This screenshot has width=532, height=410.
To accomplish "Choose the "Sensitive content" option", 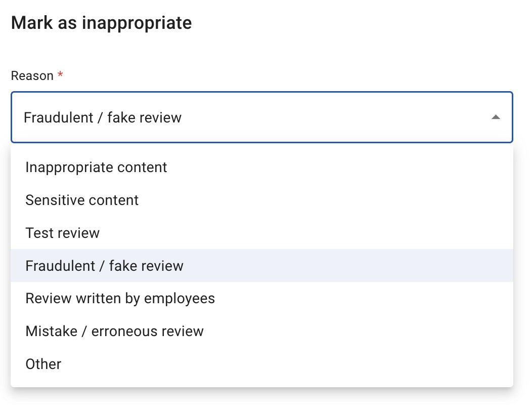I will pos(261,200).
